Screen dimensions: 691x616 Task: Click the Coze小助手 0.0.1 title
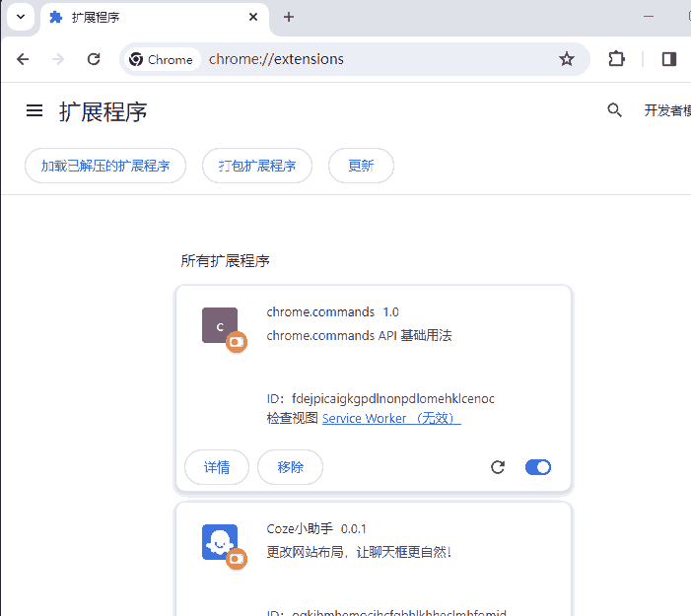pyautogui.click(x=316, y=528)
